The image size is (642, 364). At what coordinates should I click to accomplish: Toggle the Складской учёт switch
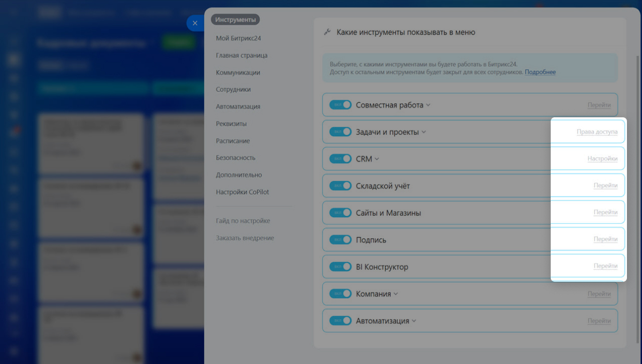coord(341,186)
